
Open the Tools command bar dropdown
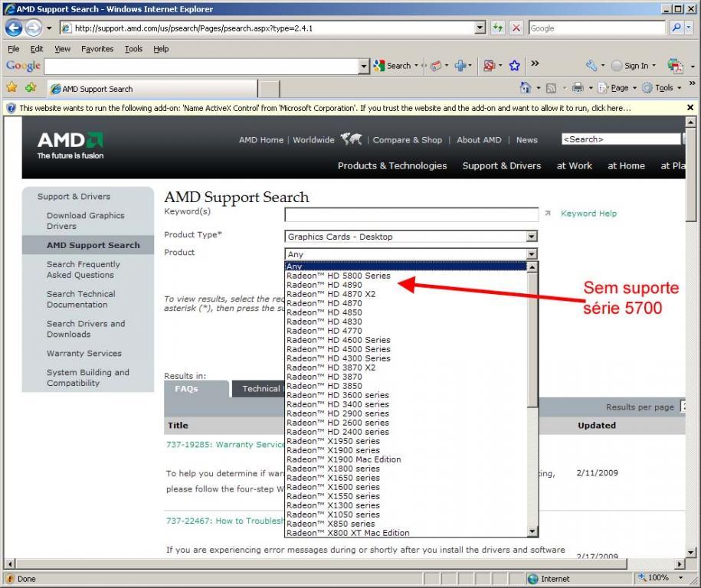(x=662, y=87)
